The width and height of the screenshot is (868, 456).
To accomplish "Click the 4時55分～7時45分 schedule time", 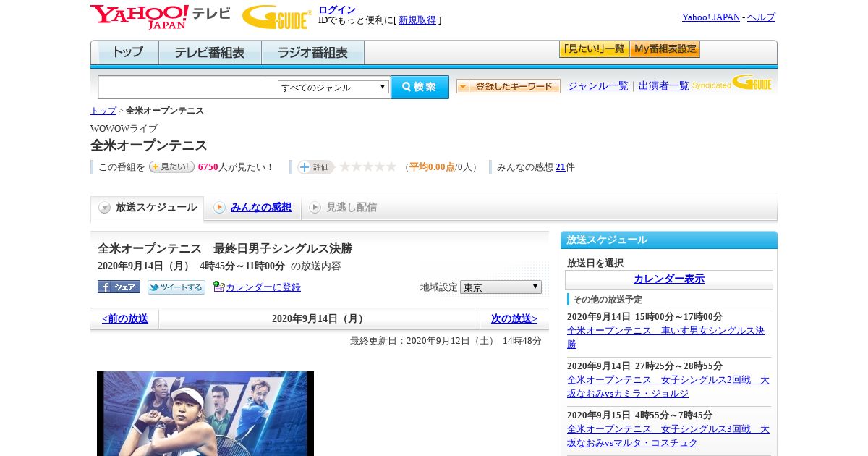I will tap(673, 415).
